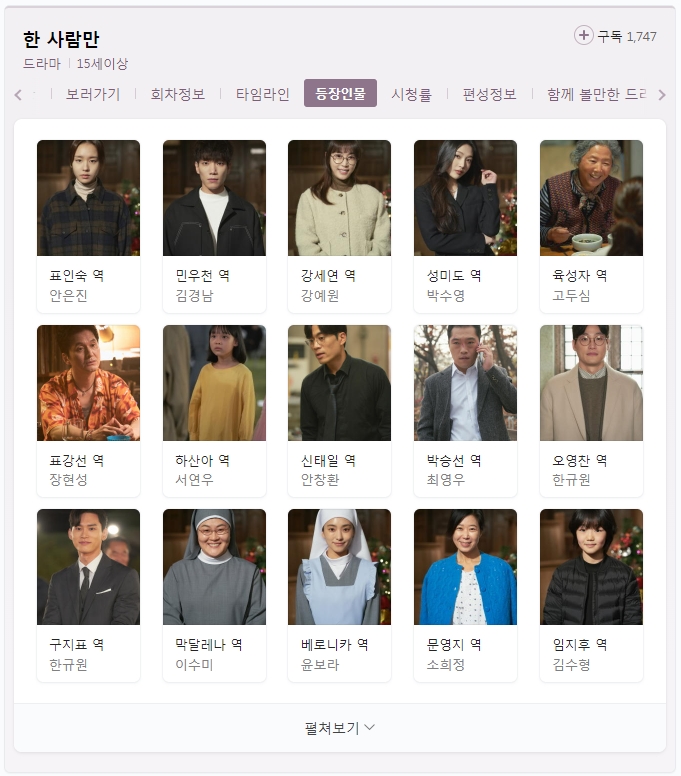Show more tabs with right arrow
Image resolution: width=681 pixels, height=776 pixels.
tap(662, 95)
